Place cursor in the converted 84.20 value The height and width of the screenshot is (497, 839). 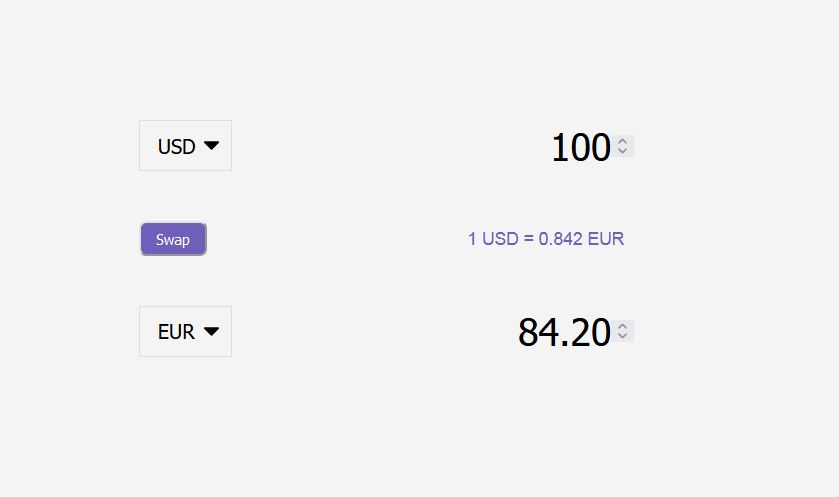click(564, 332)
